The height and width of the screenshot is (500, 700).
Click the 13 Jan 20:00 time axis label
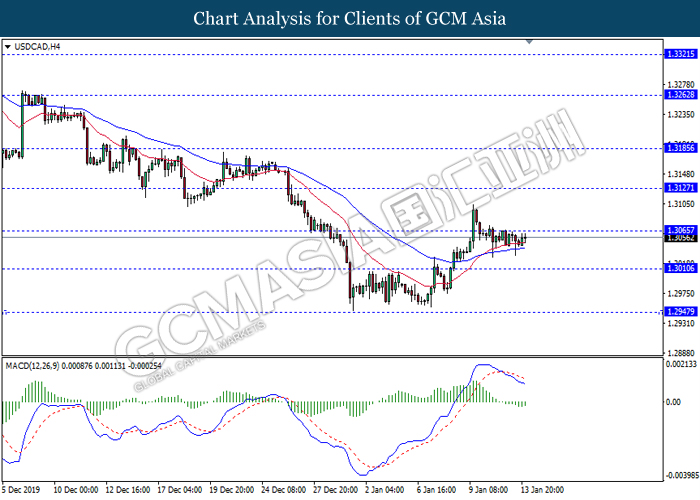coord(541,490)
